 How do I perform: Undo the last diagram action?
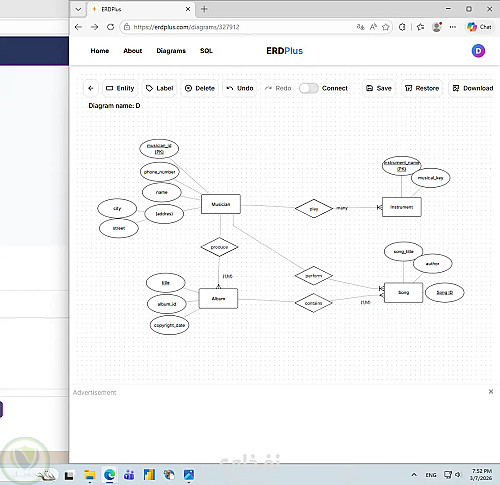pyautogui.click(x=240, y=88)
